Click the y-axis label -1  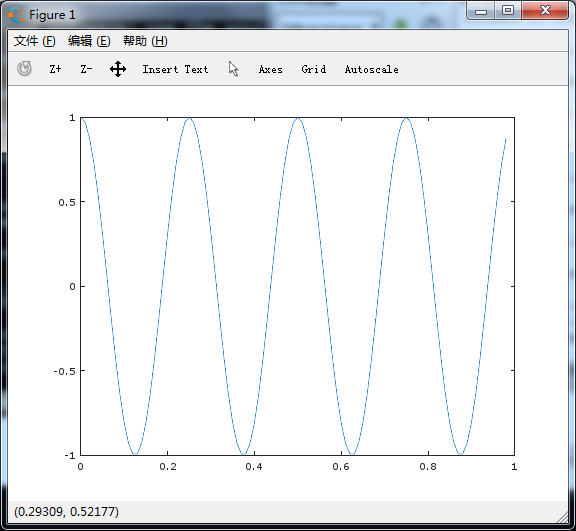[70, 456]
